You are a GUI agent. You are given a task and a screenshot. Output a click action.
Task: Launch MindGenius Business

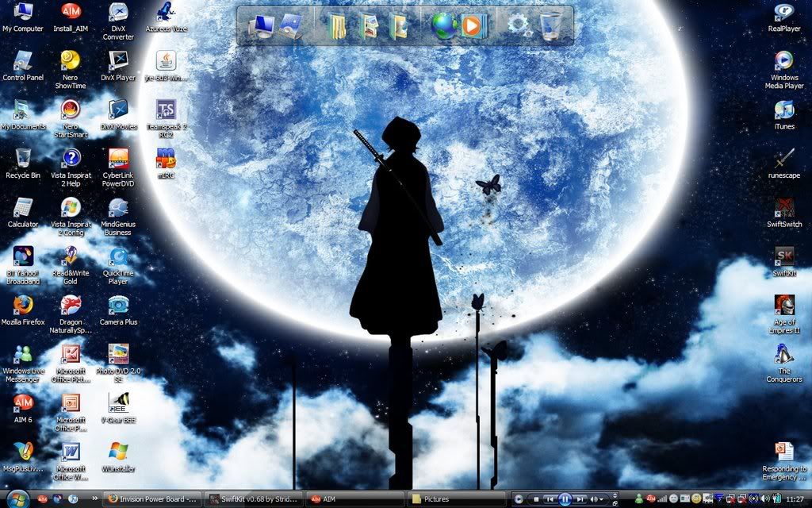tap(118, 217)
